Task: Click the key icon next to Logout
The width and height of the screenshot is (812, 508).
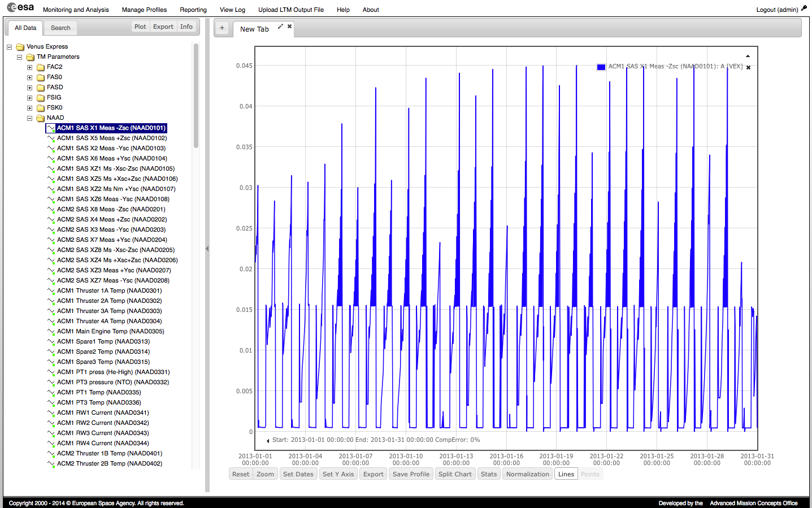Action: pos(804,8)
